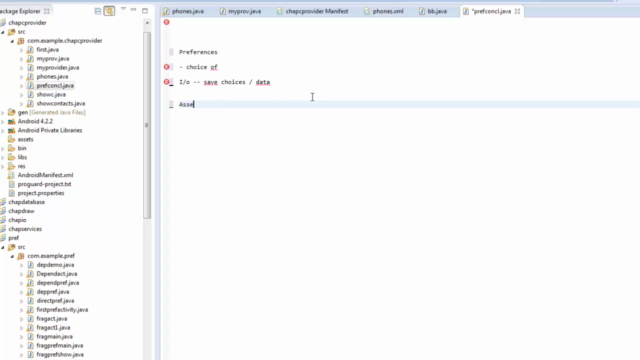Select deppref.java file
This screenshot has height=360, width=640.
(53, 292)
